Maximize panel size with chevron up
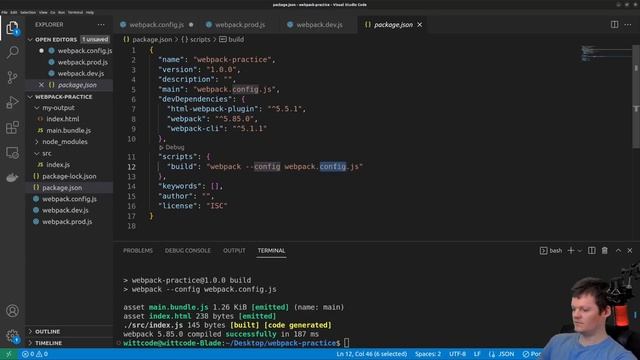The height and width of the screenshot is (360, 640). [x=618, y=250]
